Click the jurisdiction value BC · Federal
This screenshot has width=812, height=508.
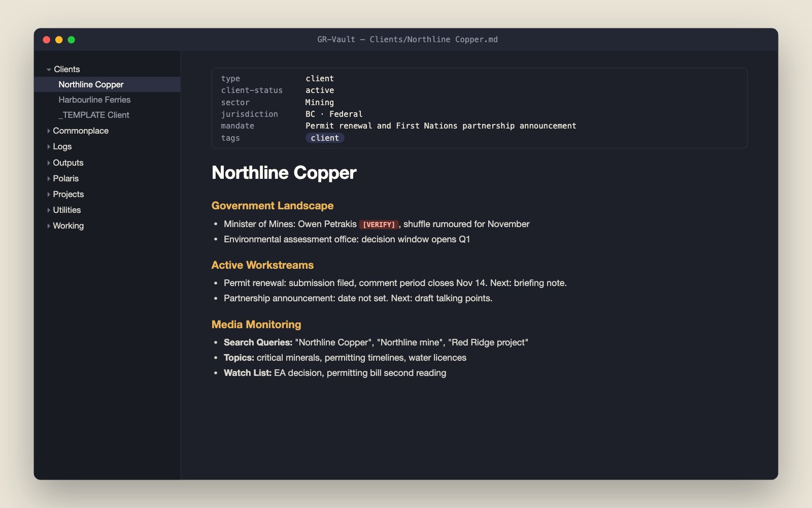tap(334, 114)
